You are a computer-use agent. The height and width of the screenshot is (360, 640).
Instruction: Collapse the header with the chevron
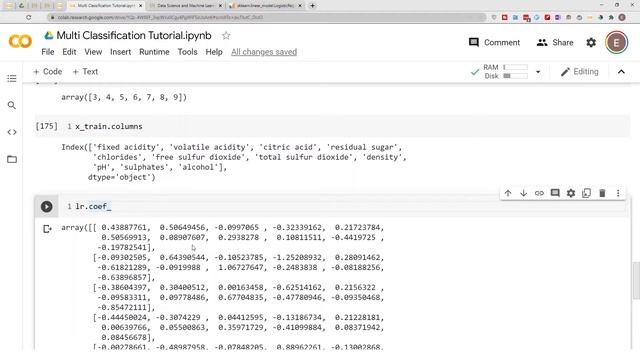coord(621,72)
